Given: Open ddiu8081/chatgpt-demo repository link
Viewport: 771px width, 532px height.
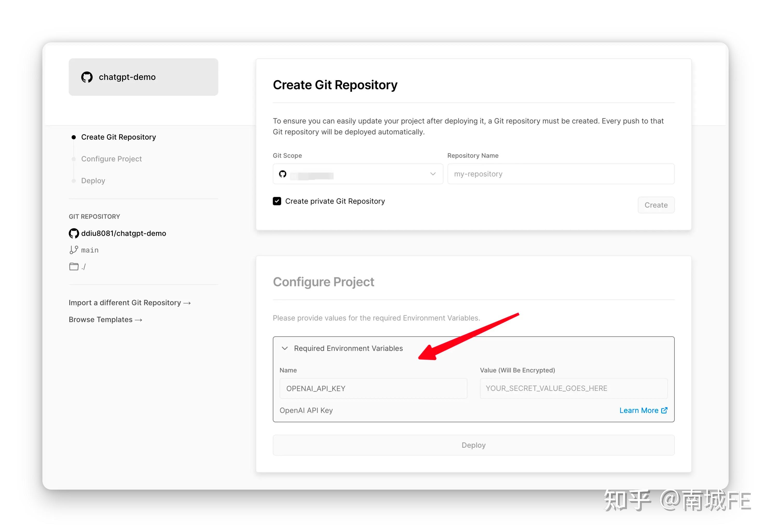Looking at the screenshot, I should coord(123,233).
